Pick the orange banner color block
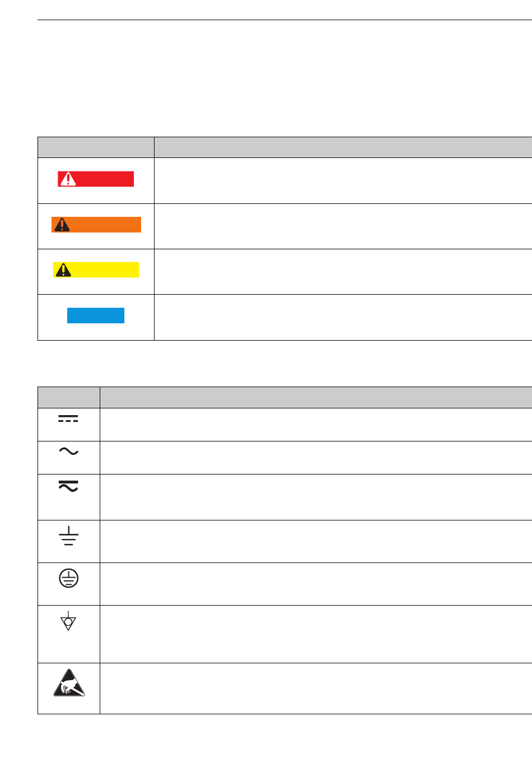This screenshot has width=532, height=772. click(96, 225)
